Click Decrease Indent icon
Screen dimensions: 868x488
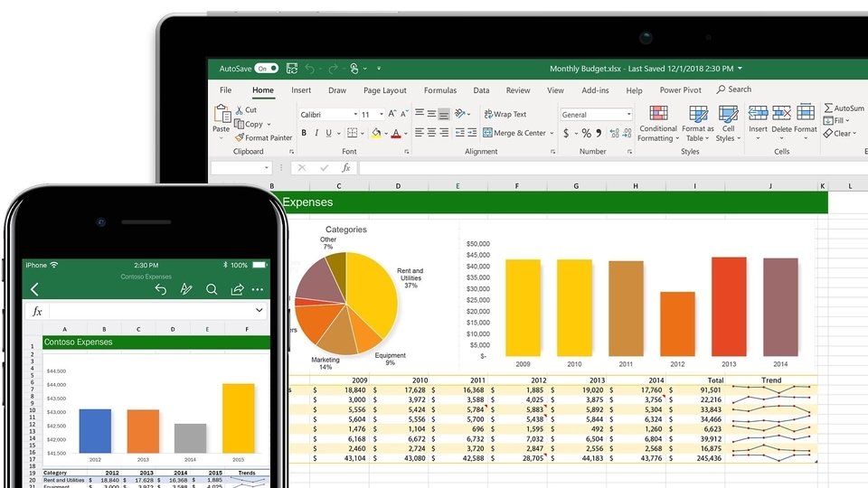coord(459,133)
